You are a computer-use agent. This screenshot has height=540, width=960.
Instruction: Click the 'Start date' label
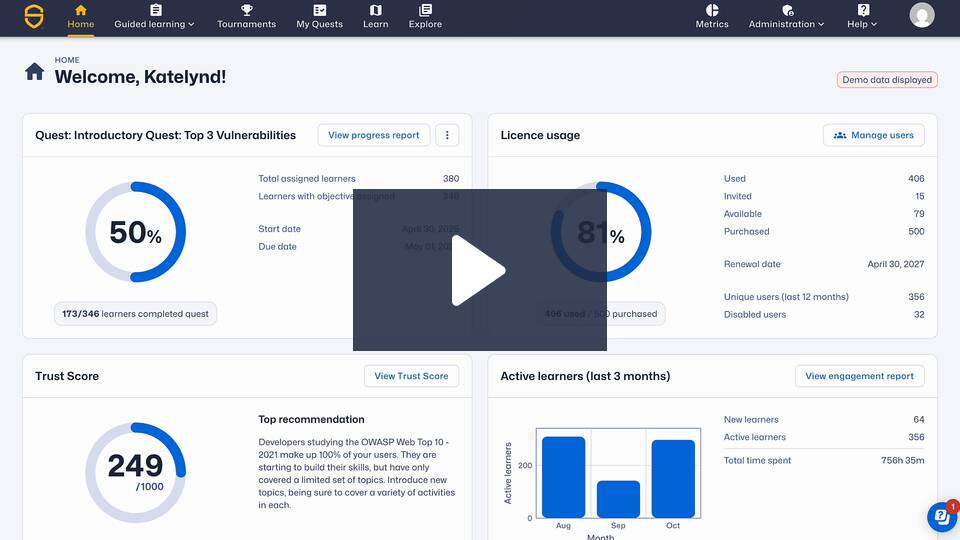pyautogui.click(x=279, y=229)
